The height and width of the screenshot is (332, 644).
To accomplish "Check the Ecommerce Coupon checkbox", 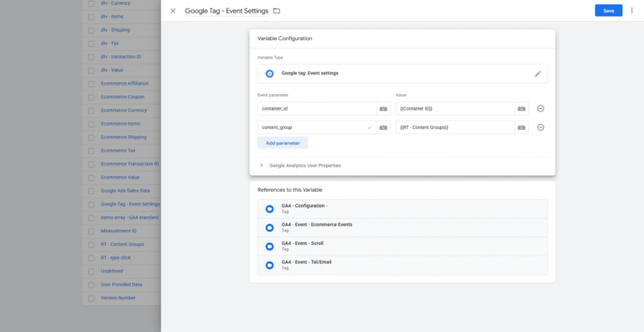I will (x=91, y=97).
